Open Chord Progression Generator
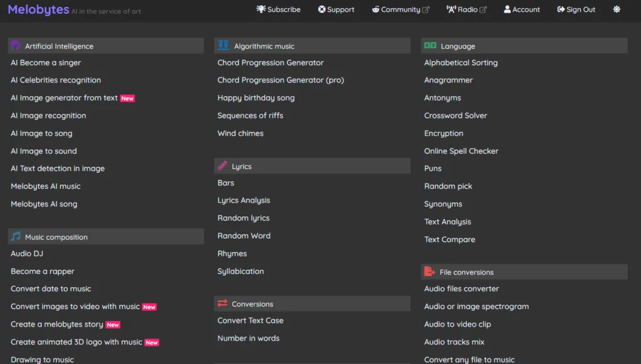Viewport: 641px width, 364px height. 270,63
